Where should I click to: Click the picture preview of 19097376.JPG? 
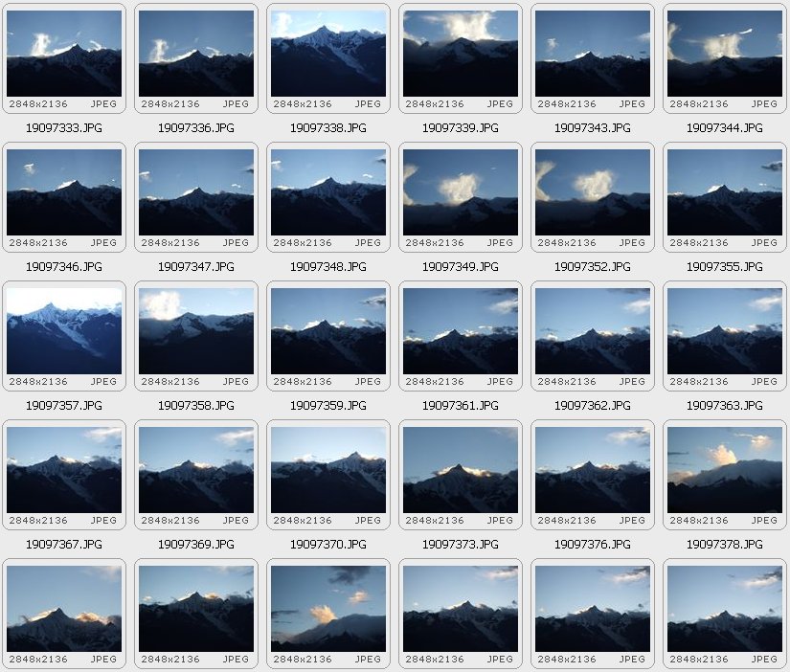pos(593,470)
